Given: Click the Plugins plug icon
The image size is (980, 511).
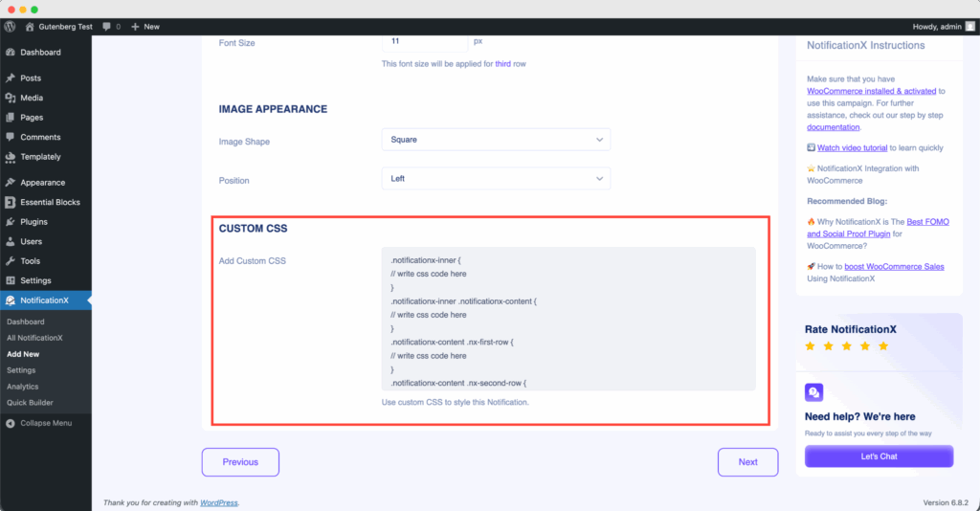Looking at the screenshot, I should click(x=10, y=222).
